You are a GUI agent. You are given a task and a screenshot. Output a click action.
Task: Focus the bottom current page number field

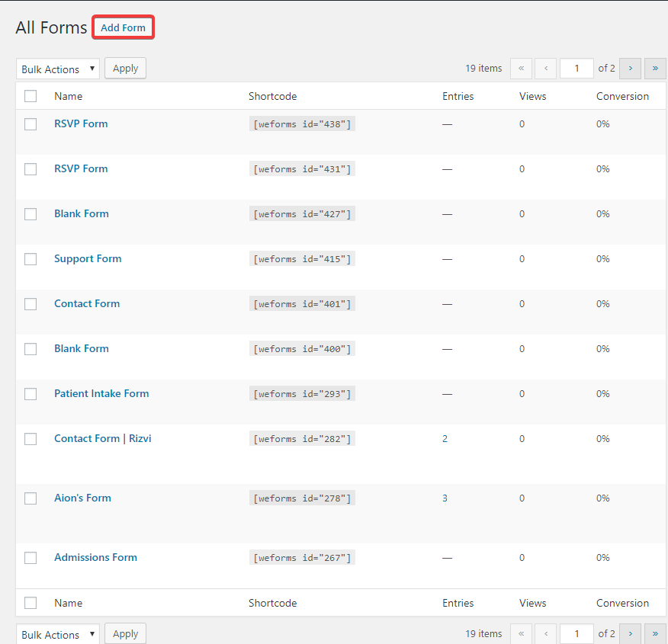point(576,634)
